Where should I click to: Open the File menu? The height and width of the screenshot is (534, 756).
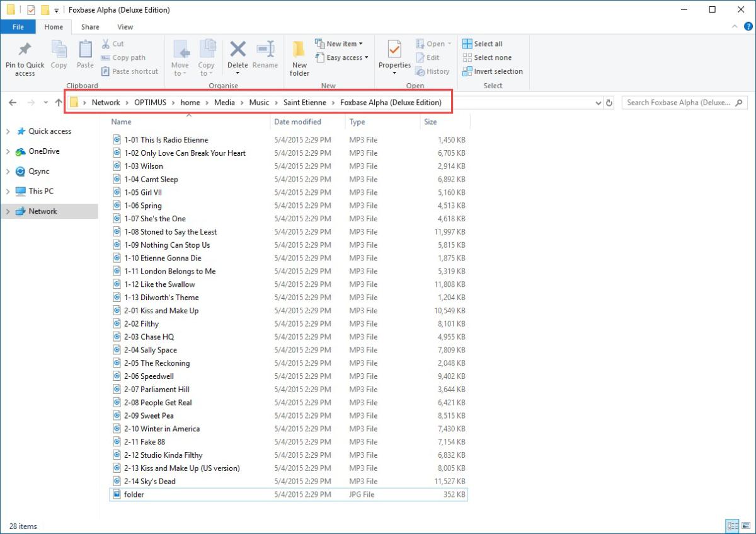pyautogui.click(x=18, y=27)
